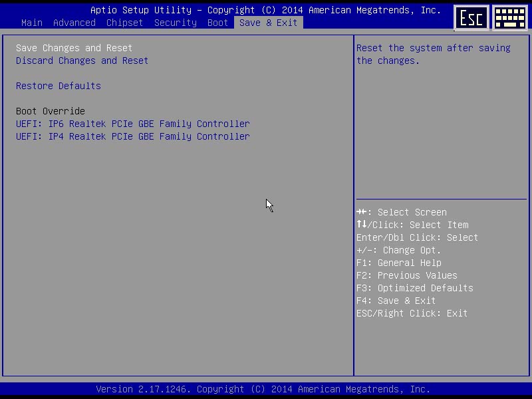Select the Security tab
Screen dimensions: 532x399
[176, 23]
